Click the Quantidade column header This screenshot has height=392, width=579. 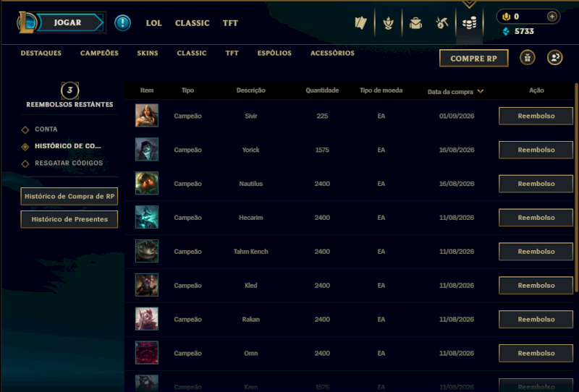[322, 90]
